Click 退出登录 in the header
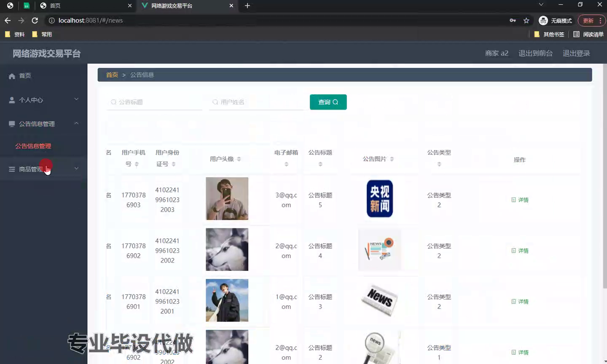This screenshot has width=607, height=364. (576, 53)
